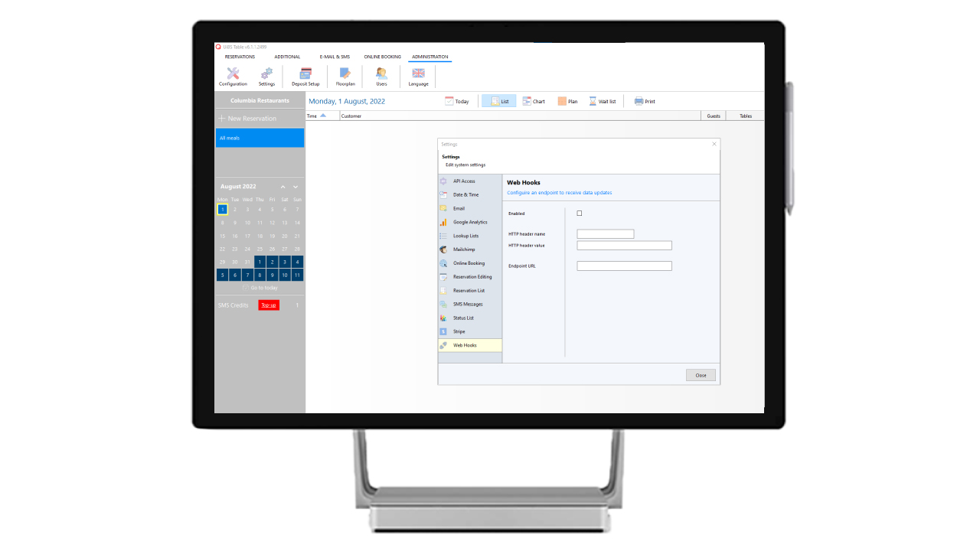Select Google Analytics in settings list
The width and height of the screenshot is (980, 551).
(469, 222)
